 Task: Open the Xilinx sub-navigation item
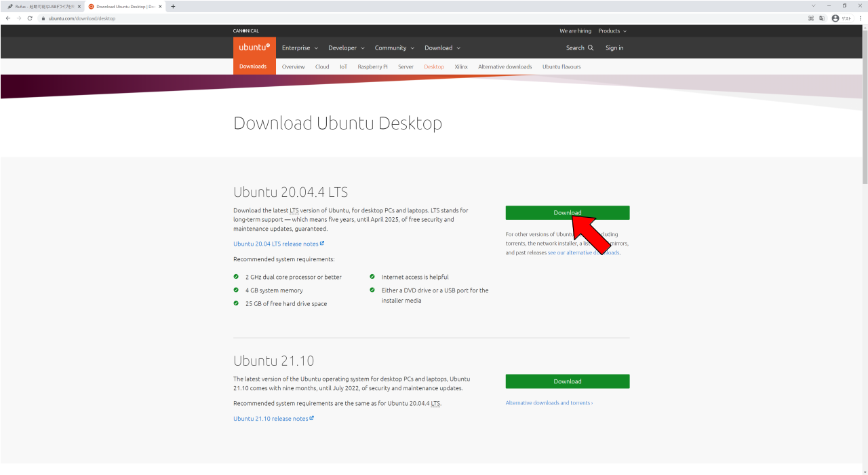461,66
